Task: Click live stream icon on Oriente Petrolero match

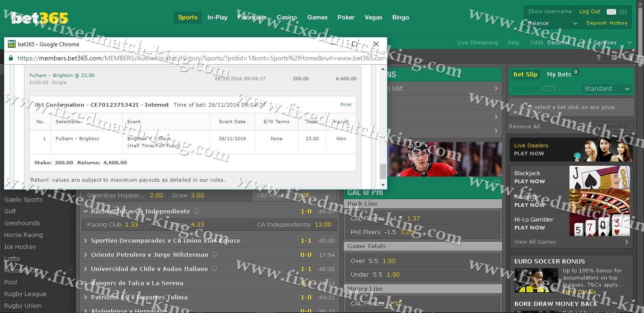Action: pyautogui.click(x=215, y=255)
